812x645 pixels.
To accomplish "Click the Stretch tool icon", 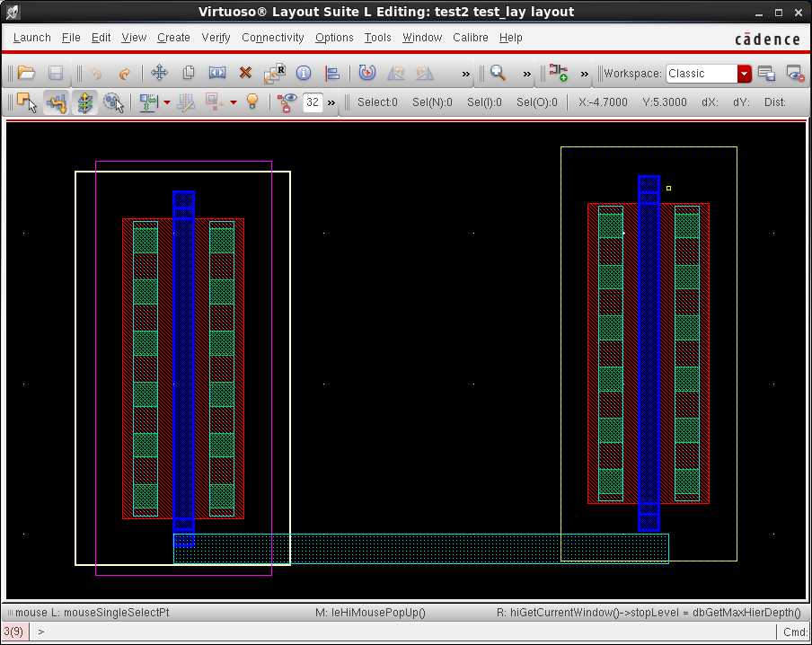I will pos(217,74).
